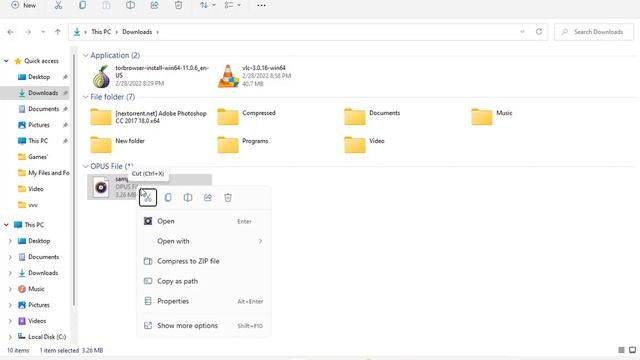Go forward with the forward arrow

[28, 32]
